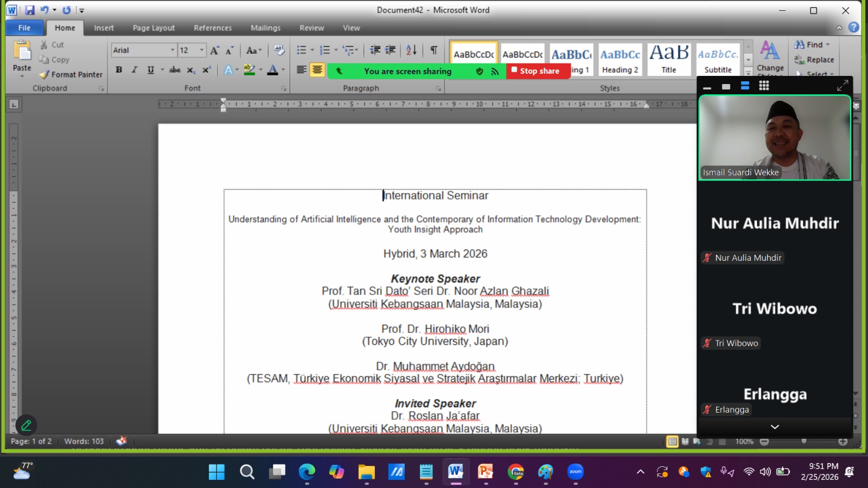Toggle center text alignment

[317, 70]
